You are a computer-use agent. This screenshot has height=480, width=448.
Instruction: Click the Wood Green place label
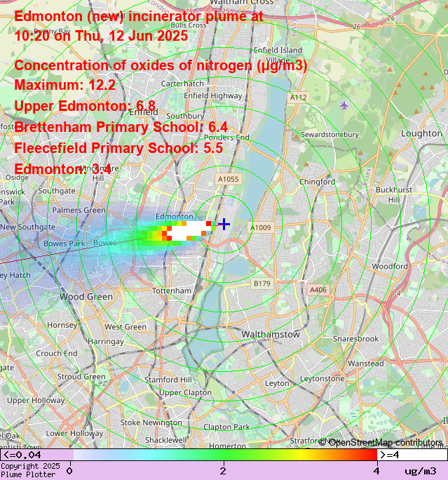86,296
